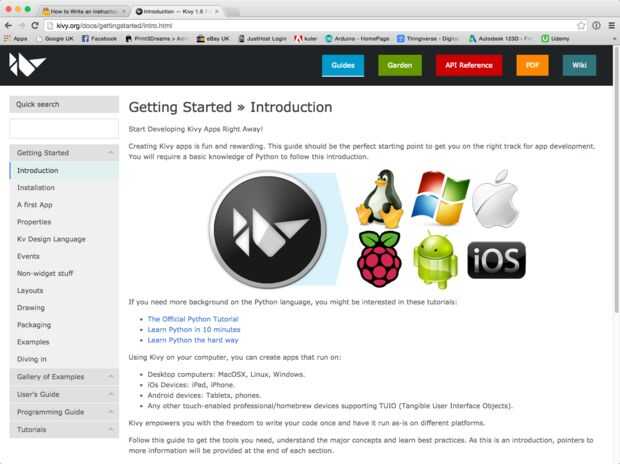
Task: Collapse the Getting Started sidebar section
Action: pyautogui.click(x=64, y=153)
